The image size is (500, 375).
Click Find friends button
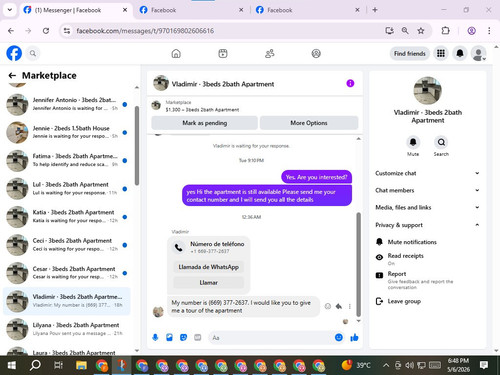tap(410, 53)
